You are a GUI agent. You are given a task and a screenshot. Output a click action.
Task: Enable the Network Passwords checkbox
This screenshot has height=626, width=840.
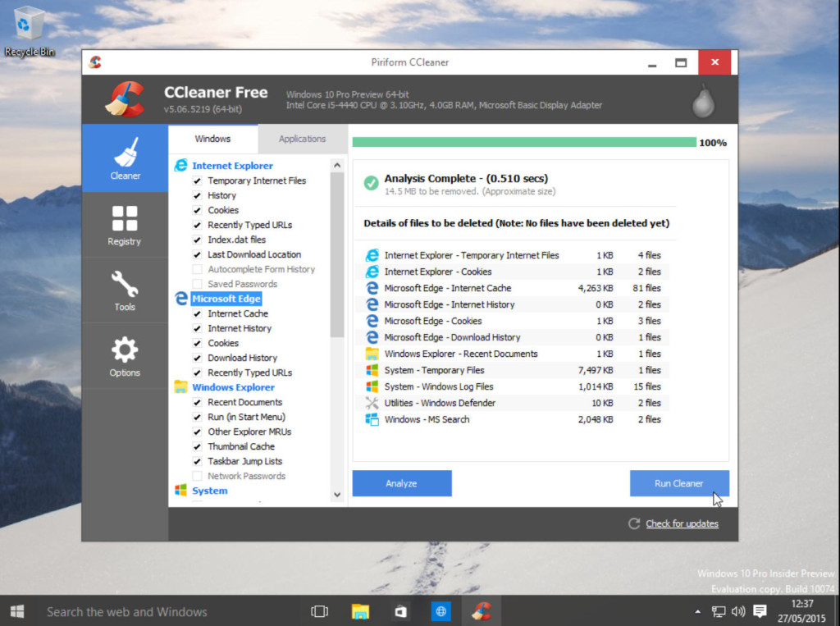pyautogui.click(x=197, y=476)
